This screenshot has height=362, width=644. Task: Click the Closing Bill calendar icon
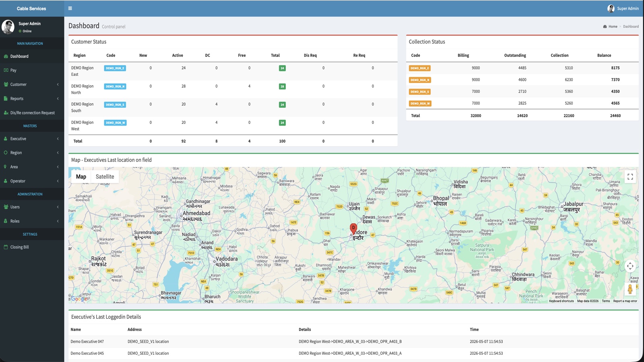6,247
